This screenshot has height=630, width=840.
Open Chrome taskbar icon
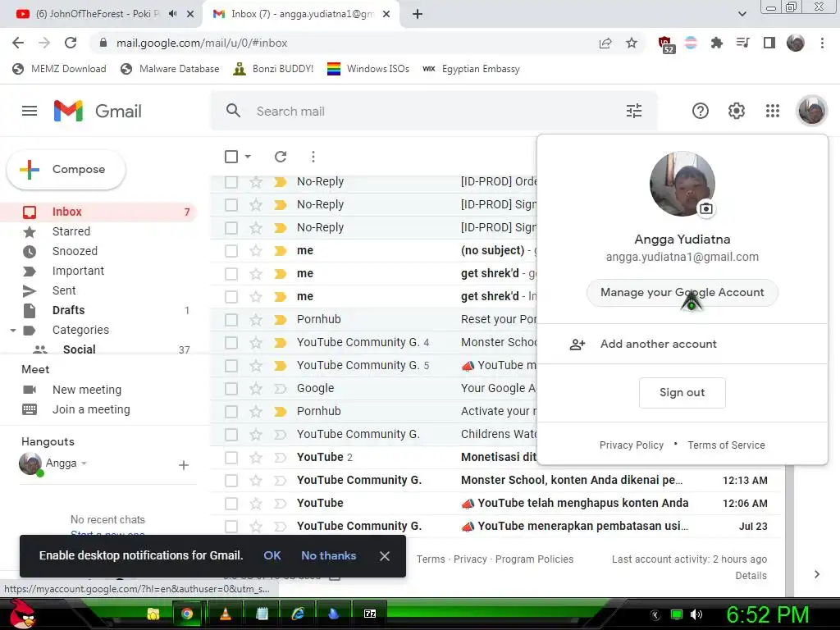point(187,614)
